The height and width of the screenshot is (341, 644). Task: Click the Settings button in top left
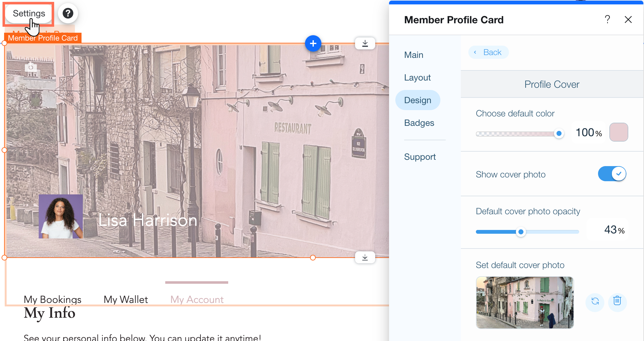29,14
